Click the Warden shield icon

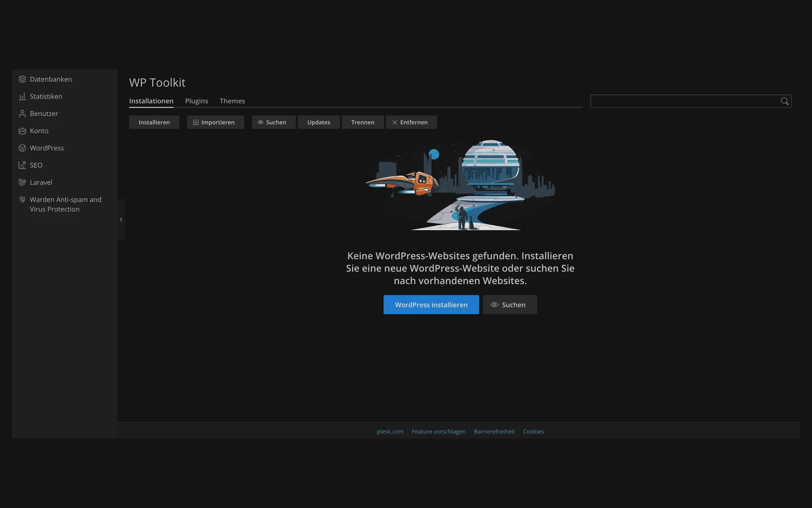22,199
